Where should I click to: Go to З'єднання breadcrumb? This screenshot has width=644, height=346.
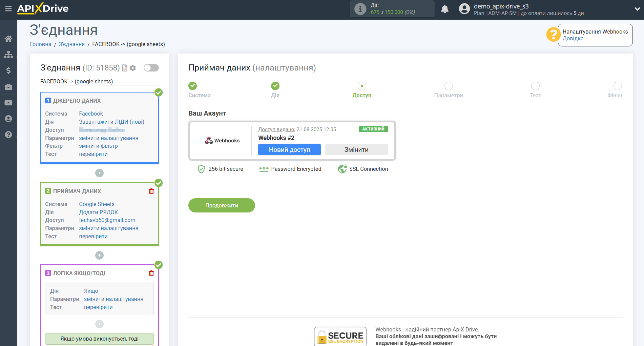tap(72, 44)
